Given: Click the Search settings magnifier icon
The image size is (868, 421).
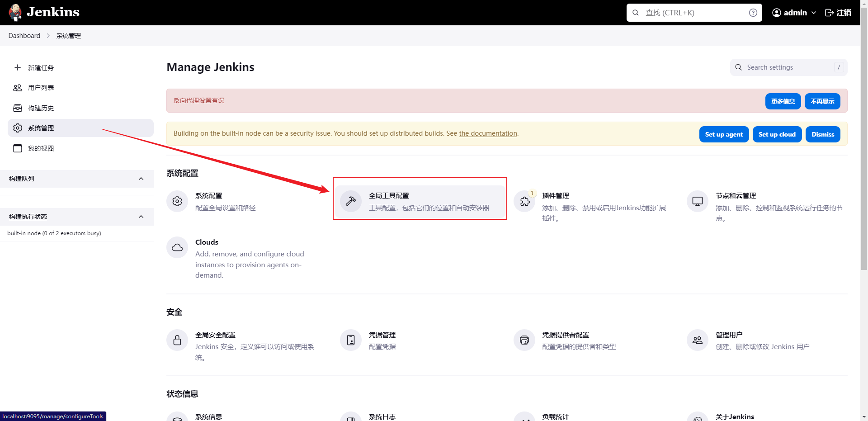Looking at the screenshot, I should 738,67.
